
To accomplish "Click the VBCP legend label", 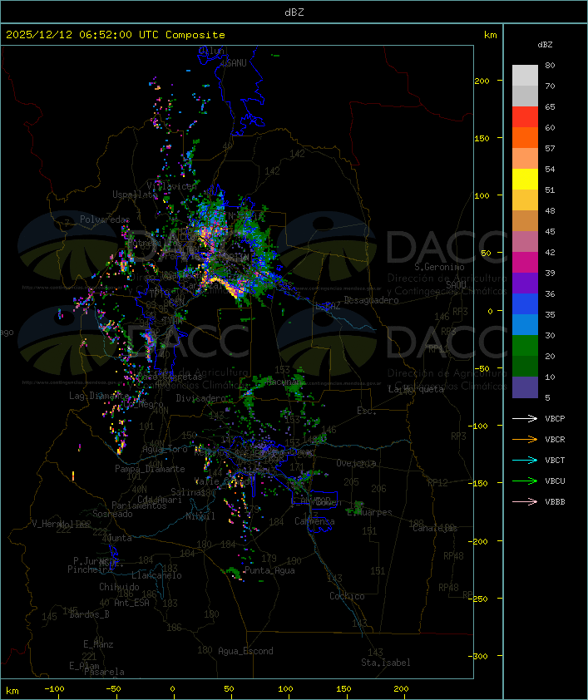I will pyautogui.click(x=555, y=418).
